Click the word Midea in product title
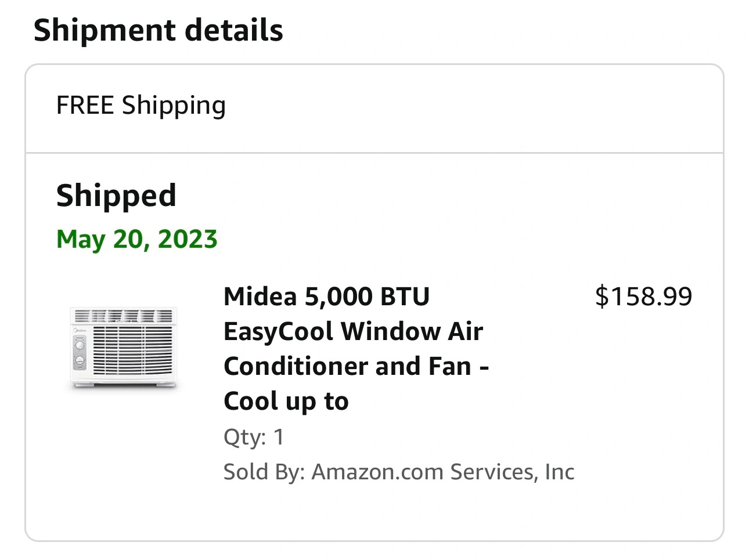 (x=260, y=297)
